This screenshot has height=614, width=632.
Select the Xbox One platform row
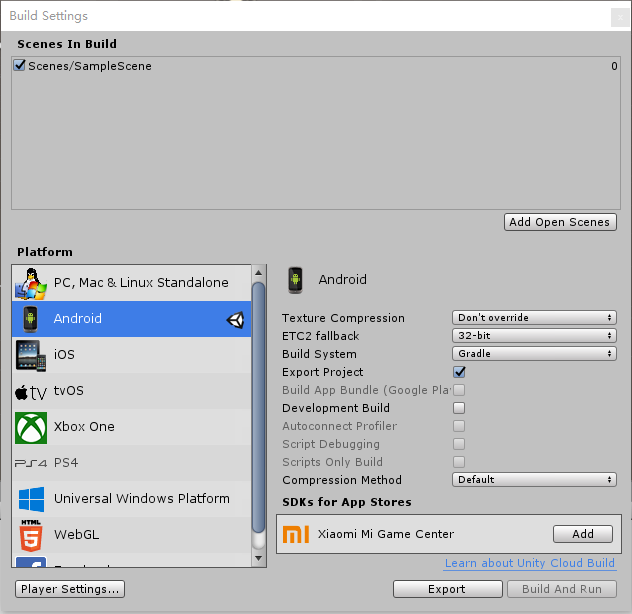(131, 427)
